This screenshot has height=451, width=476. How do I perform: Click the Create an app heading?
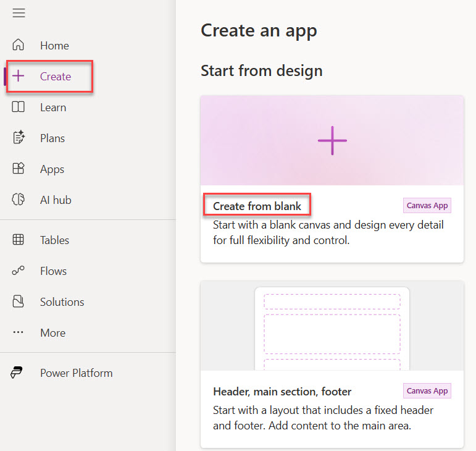(x=259, y=31)
